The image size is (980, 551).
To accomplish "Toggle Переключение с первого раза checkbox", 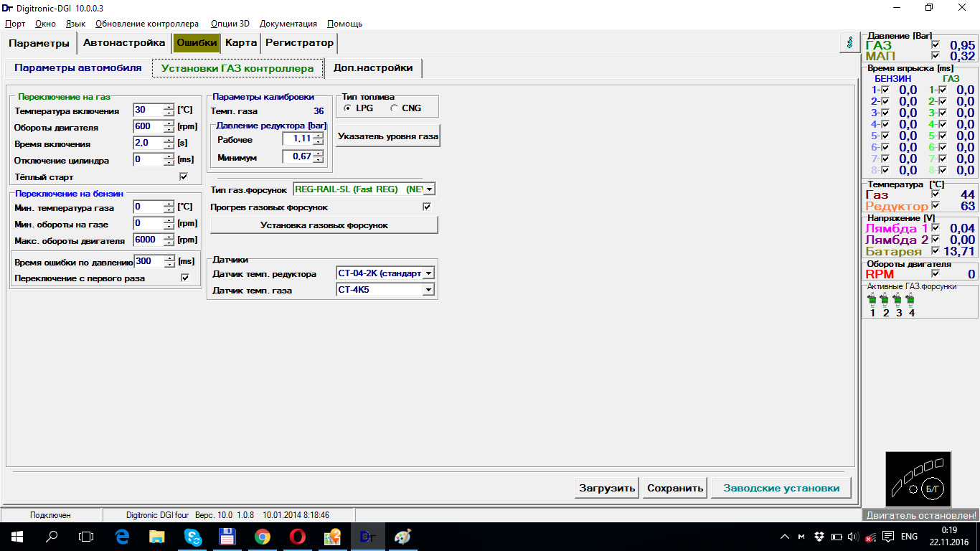I will (x=185, y=278).
